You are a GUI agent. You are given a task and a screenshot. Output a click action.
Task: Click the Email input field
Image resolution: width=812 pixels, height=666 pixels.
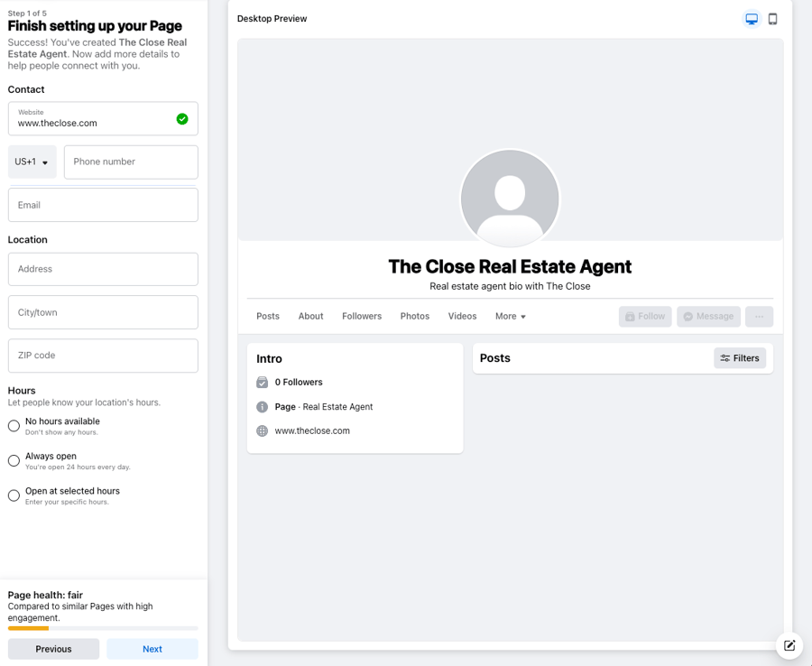tap(103, 205)
